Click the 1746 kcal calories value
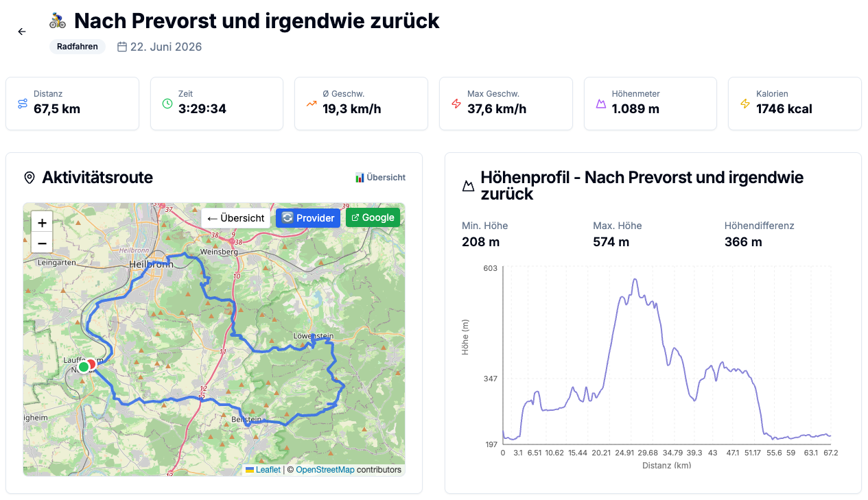 (784, 108)
